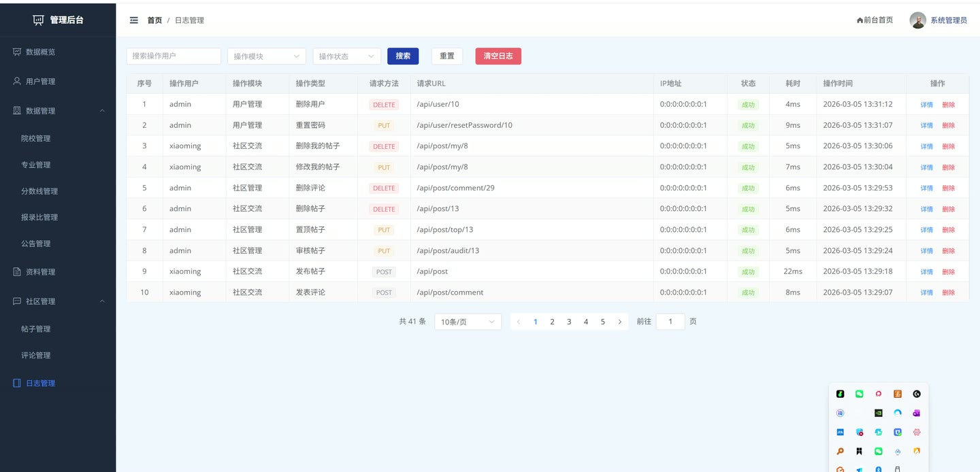Go to the next page arrow

(619, 322)
